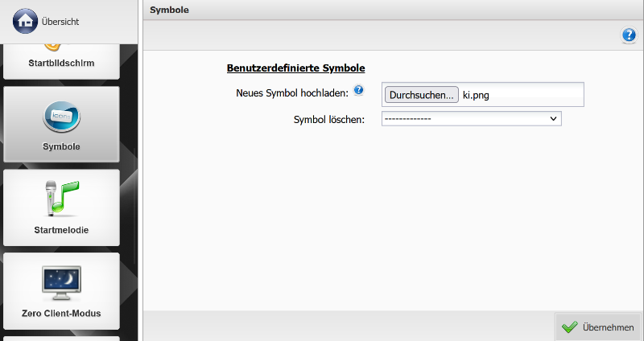Click the monitor moon Zero Client icon

(x=61, y=283)
